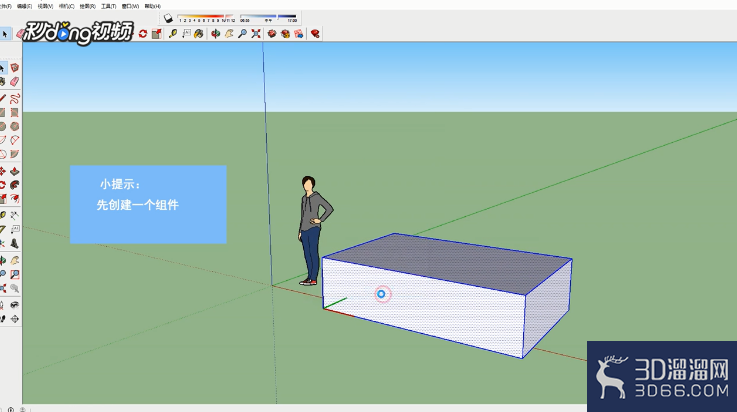Click the dark top face of the box
This screenshot has width=737, height=412.
(447, 262)
